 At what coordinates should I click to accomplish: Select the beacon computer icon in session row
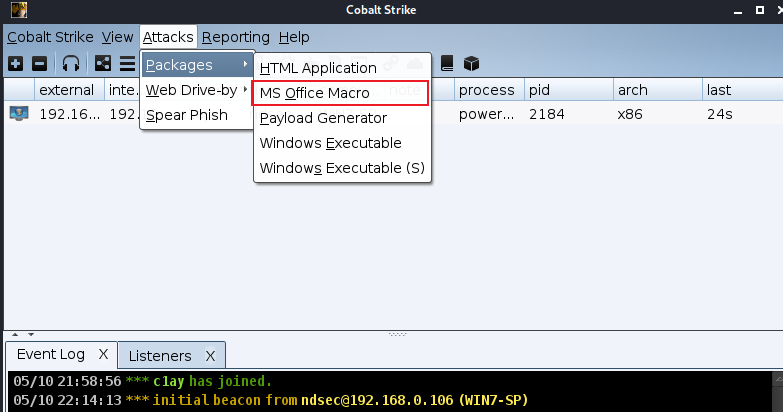pyautogui.click(x=19, y=114)
